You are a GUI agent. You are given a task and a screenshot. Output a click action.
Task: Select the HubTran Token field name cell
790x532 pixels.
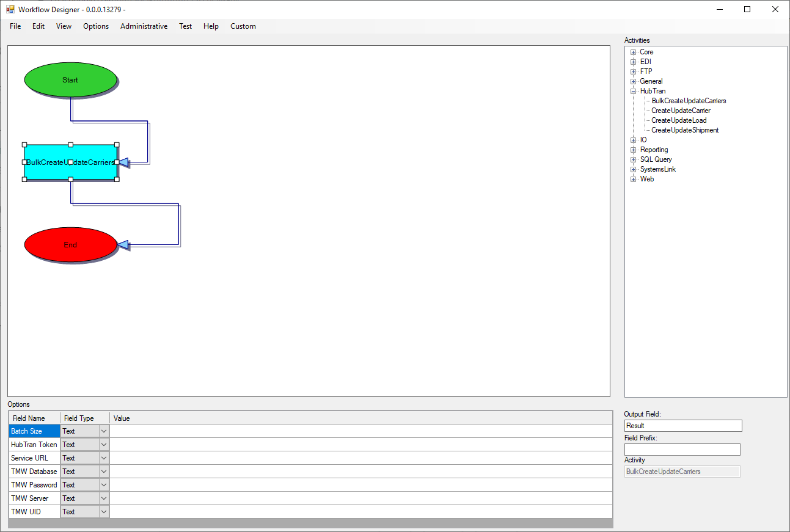click(x=34, y=445)
